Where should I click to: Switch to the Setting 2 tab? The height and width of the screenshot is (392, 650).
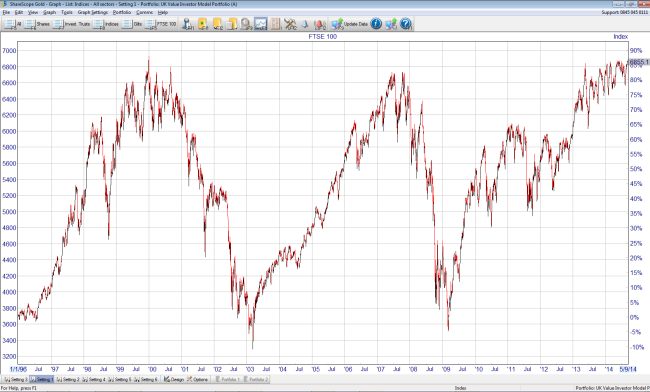pos(68,379)
